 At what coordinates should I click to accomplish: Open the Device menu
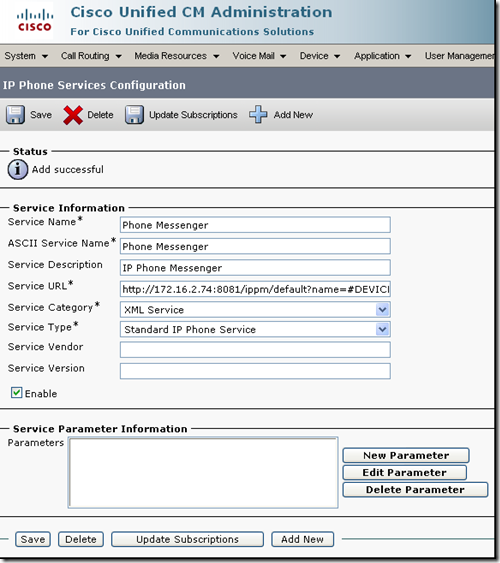[320, 56]
